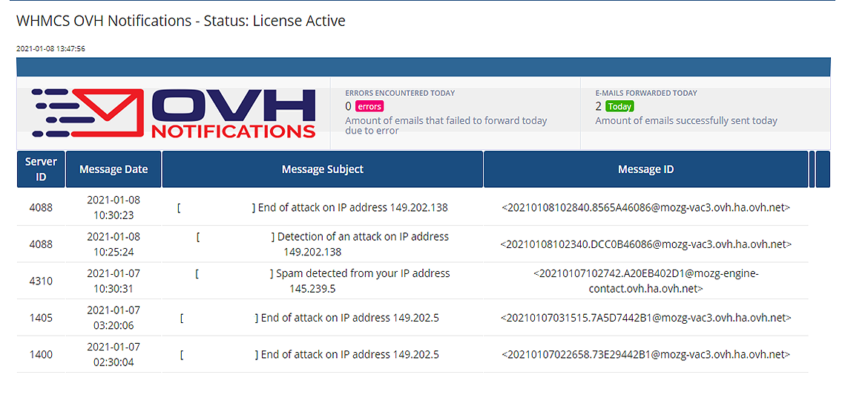Click the Message Subject column header

coord(322,169)
